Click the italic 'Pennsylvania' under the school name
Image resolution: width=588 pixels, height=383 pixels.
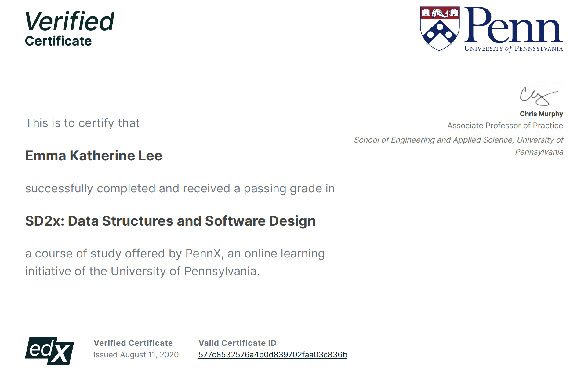[x=539, y=152]
